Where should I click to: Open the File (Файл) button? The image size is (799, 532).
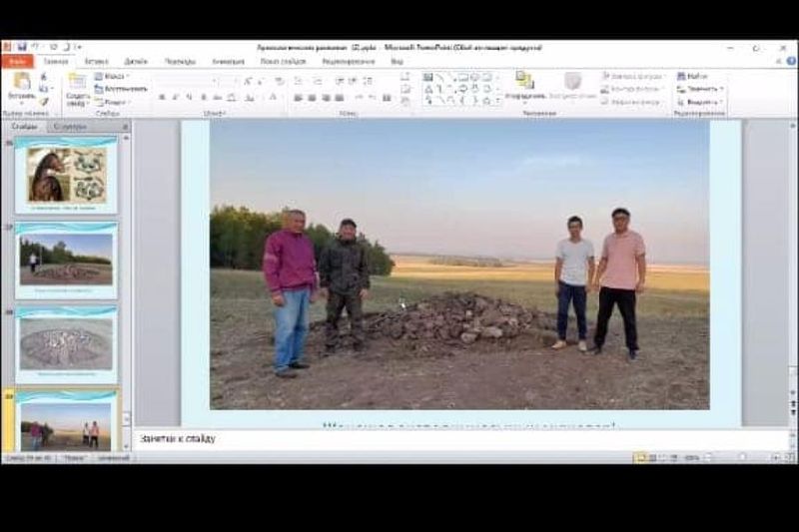coord(17,62)
